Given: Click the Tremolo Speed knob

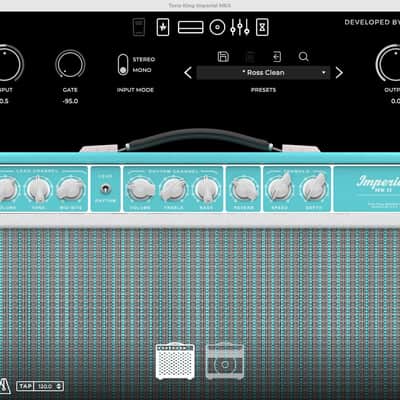Looking at the screenshot, I should click(x=280, y=187).
